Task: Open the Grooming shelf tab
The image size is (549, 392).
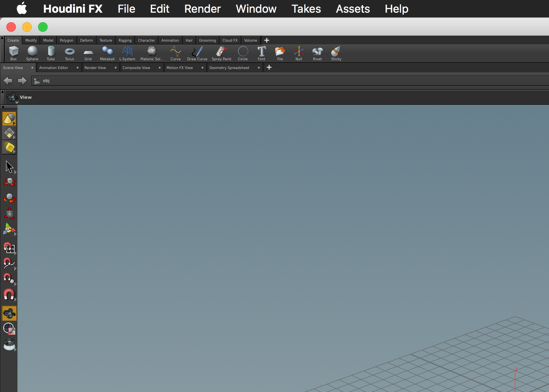Action: click(x=207, y=40)
